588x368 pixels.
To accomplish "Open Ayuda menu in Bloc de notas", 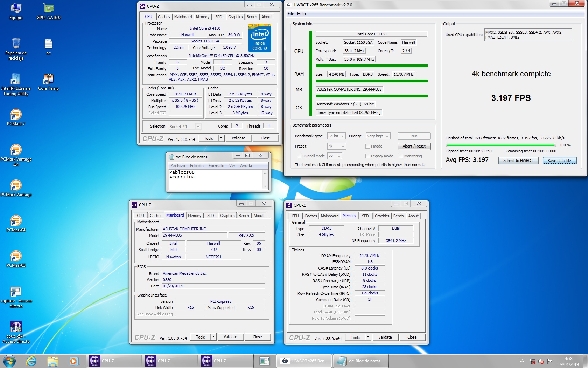I will [246, 166].
